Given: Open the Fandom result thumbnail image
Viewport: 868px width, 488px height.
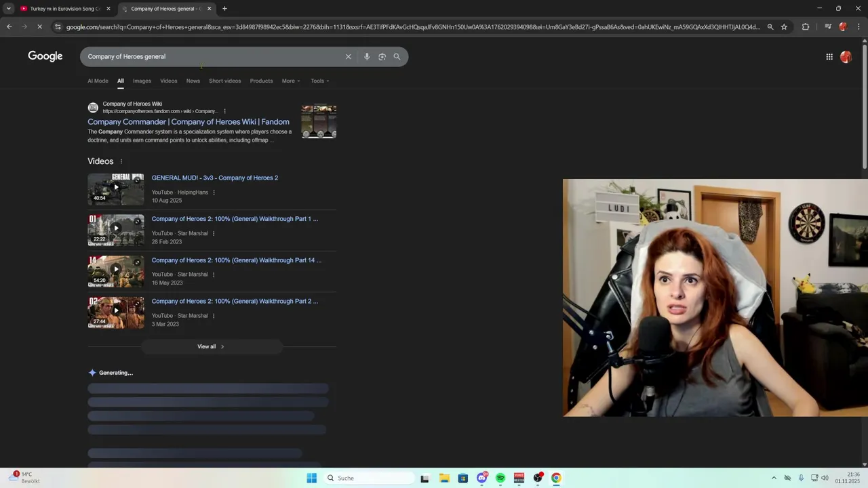Looking at the screenshot, I should coord(319,121).
